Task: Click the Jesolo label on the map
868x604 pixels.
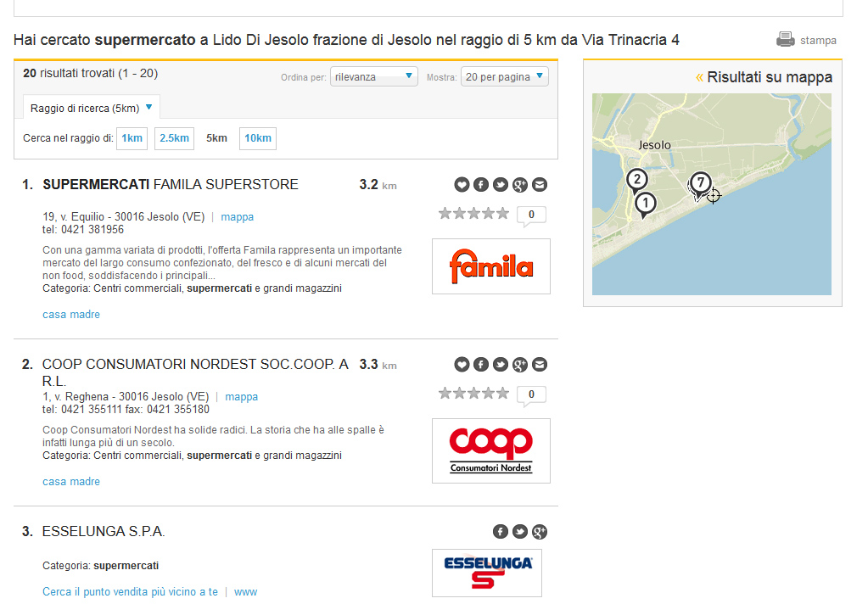Action: click(x=654, y=145)
